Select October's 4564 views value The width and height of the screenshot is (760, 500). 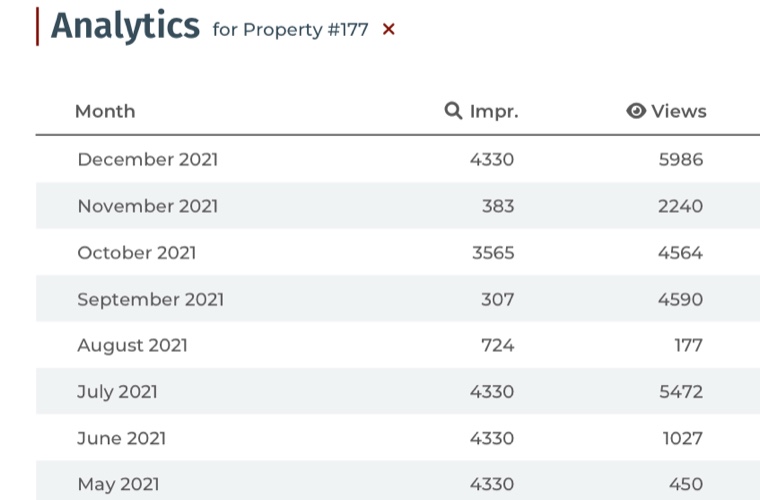[680, 253]
